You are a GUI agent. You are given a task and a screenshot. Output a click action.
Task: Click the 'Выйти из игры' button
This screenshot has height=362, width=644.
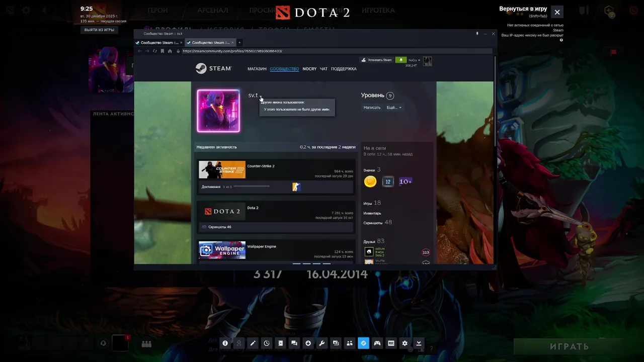(x=99, y=30)
